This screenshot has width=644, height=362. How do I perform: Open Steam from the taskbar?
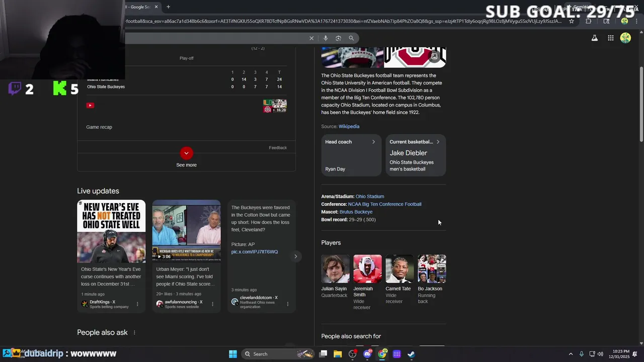[411, 354]
